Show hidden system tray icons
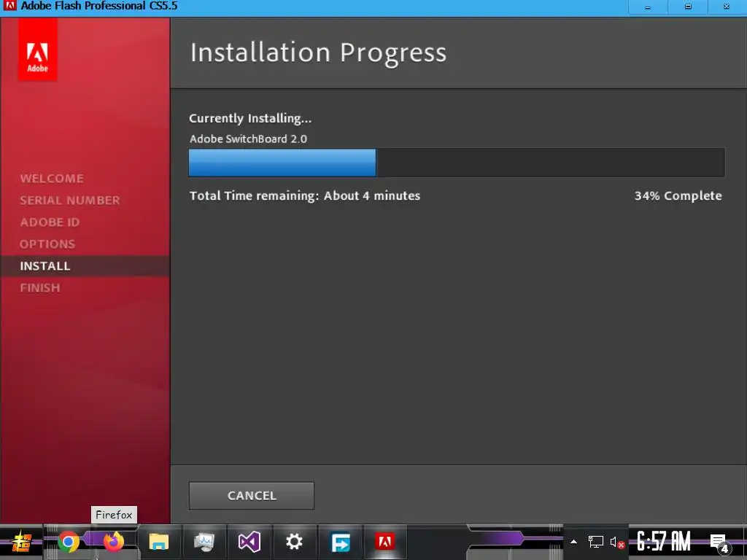Viewport: 747px width, 560px height. click(573, 542)
